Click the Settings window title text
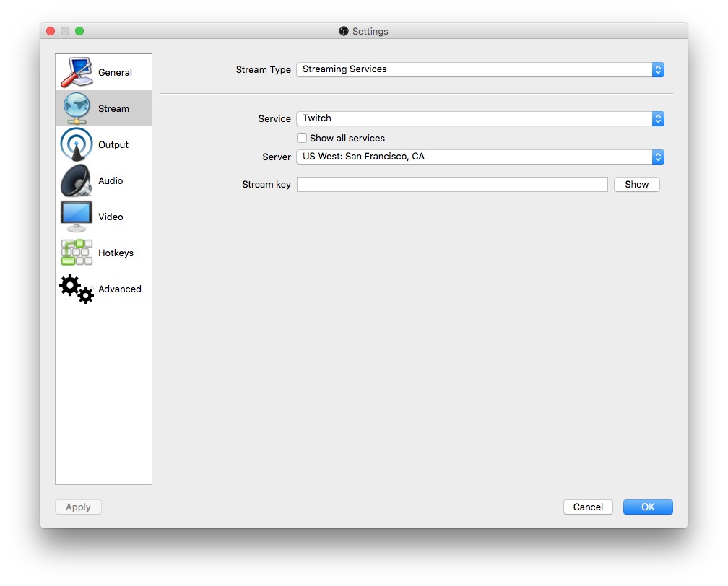 pyautogui.click(x=370, y=31)
